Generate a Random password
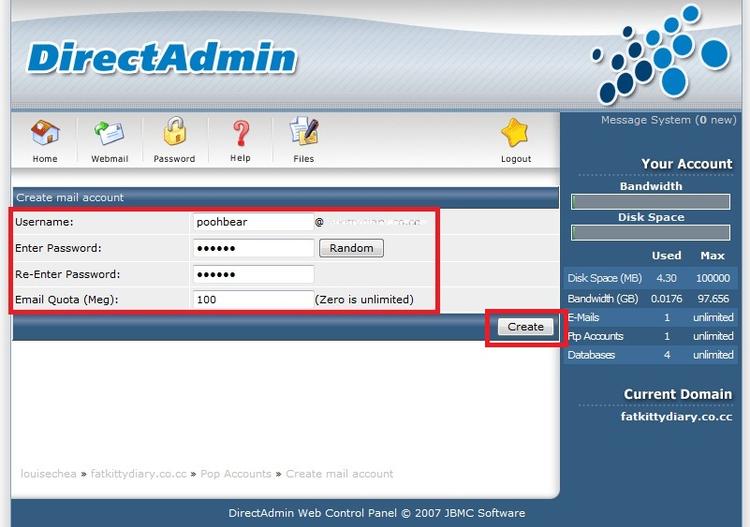Viewport: 750px width, 527px height. click(352, 248)
